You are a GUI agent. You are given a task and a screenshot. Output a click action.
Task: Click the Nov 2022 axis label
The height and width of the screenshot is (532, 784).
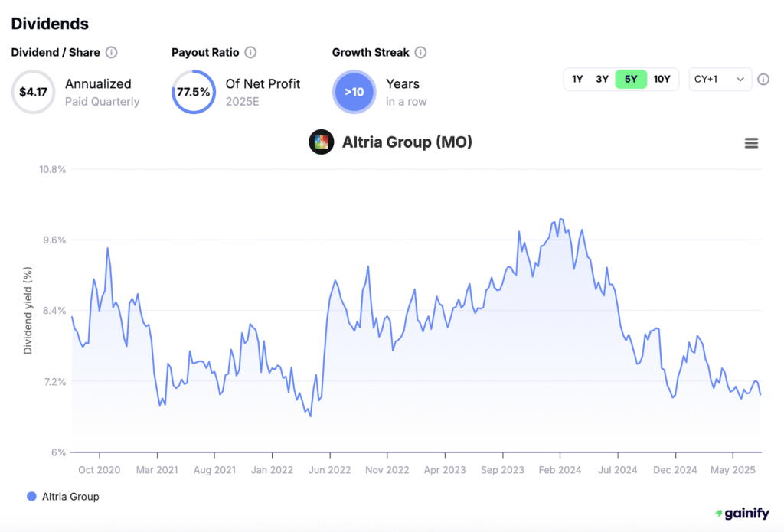click(x=387, y=470)
